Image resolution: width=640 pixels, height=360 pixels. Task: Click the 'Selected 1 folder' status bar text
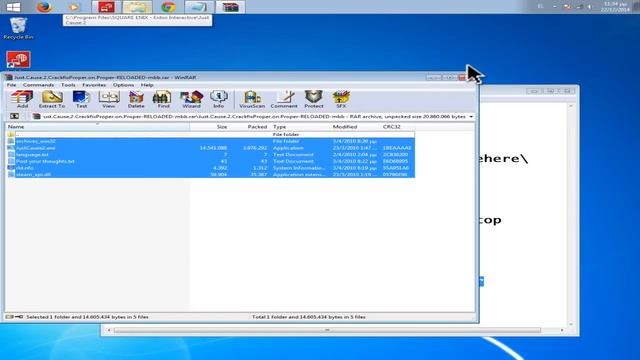87,317
